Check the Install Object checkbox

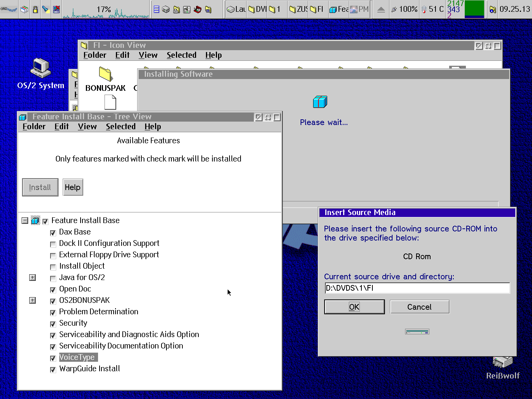[53, 267]
